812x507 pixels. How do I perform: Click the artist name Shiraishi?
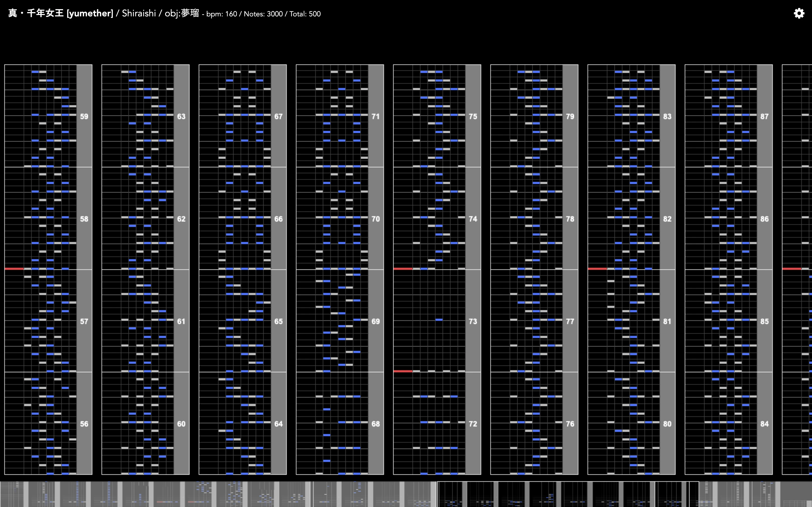pos(139,13)
